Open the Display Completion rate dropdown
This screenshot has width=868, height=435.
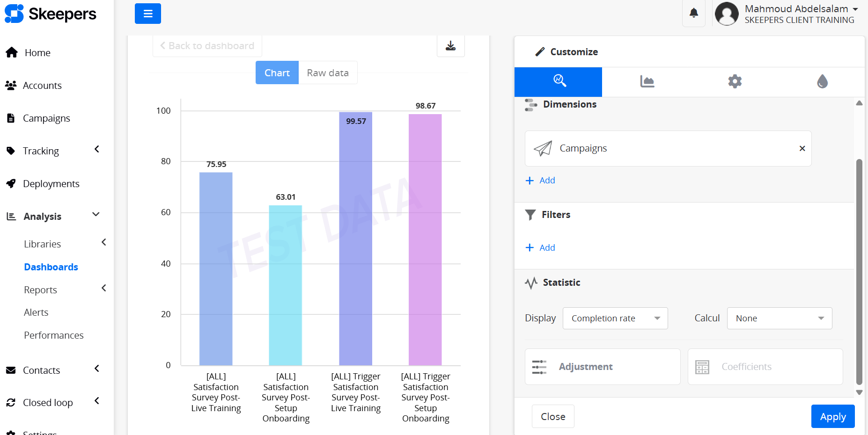click(615, 318)
